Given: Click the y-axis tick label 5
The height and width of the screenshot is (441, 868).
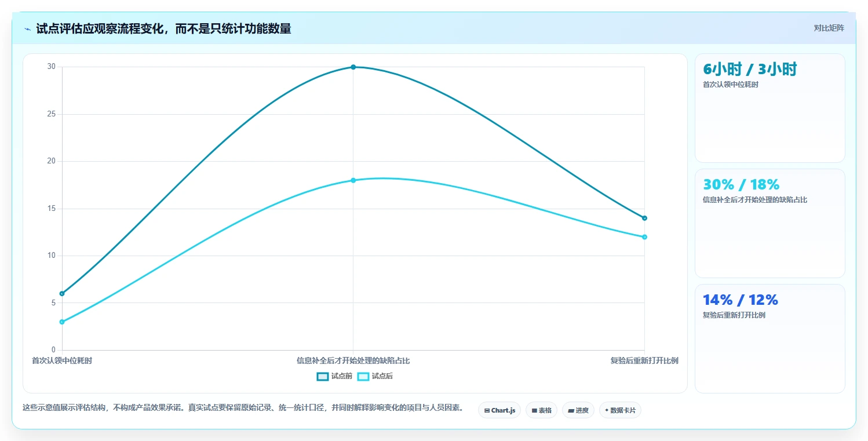Looking at the screenshot, I should click(53, 303).
